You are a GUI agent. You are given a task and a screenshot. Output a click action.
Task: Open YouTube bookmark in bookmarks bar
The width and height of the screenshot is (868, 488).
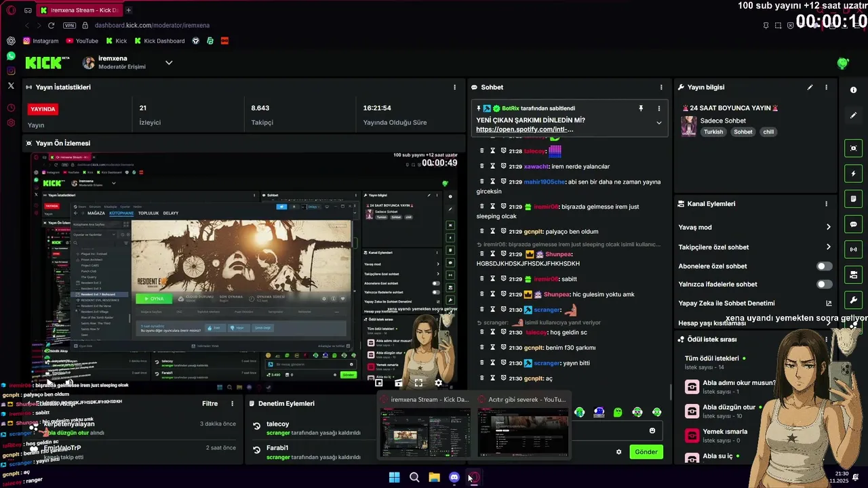82,41
